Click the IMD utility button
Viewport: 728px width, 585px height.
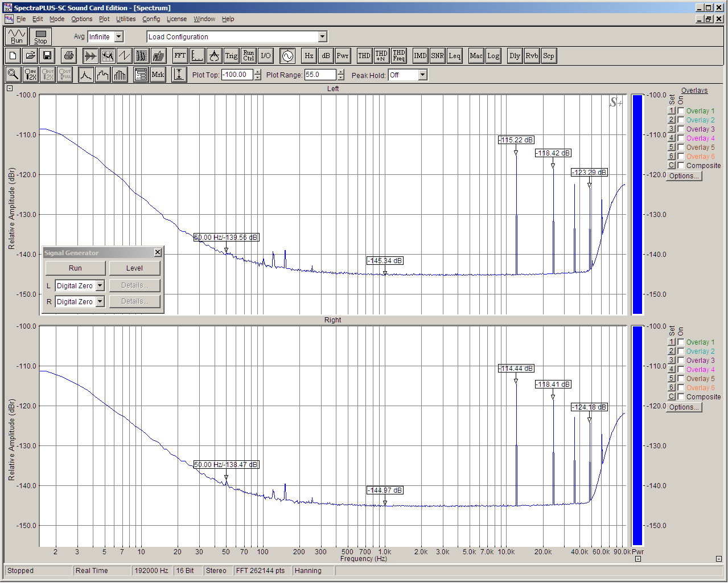420,56
